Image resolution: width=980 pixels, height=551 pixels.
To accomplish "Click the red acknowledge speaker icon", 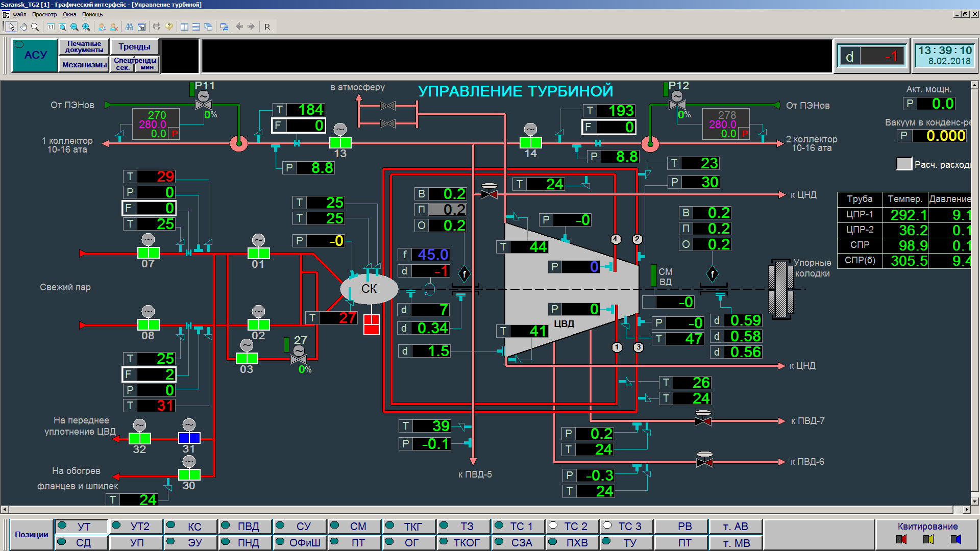I will [901, 539].
